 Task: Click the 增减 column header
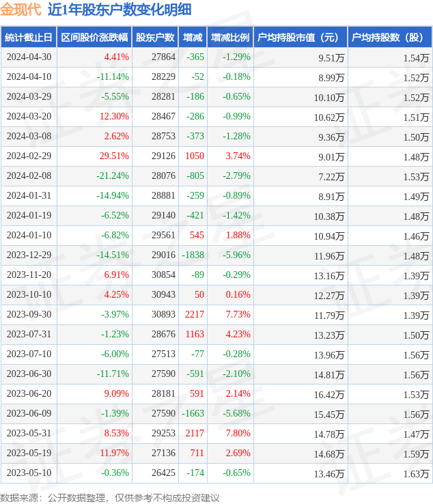click(193, 38)
